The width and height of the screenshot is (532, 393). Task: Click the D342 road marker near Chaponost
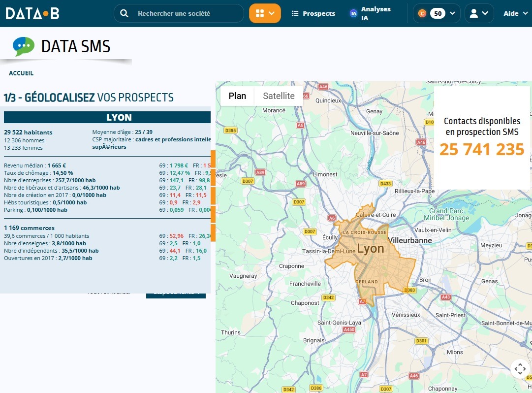coord(328,297)
